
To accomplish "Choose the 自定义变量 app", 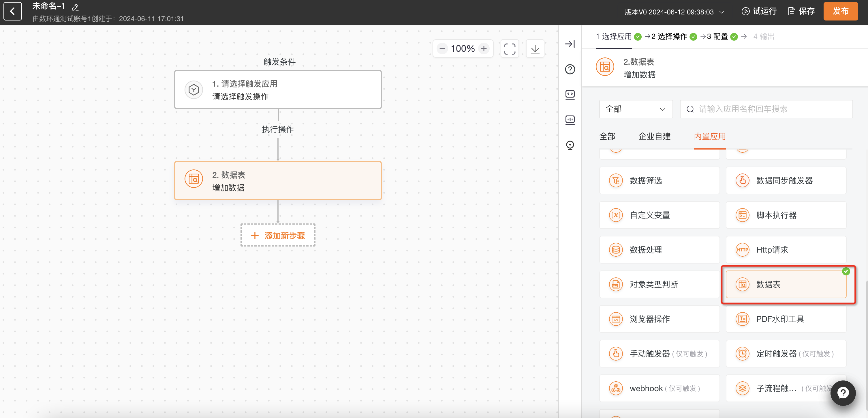I will tap(660, 215).
